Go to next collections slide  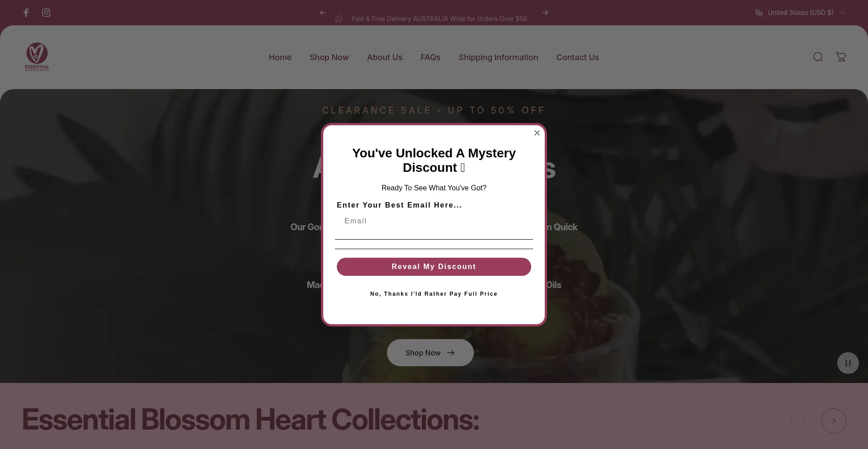[x=834, y=421]
